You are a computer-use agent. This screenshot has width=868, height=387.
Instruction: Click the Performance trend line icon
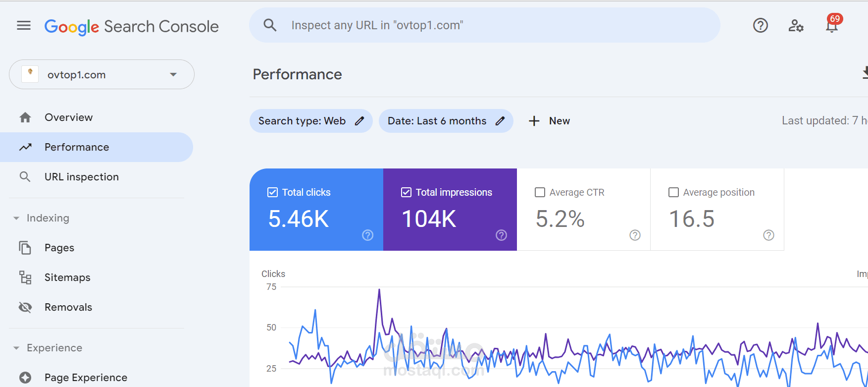[x=25, y=147]
